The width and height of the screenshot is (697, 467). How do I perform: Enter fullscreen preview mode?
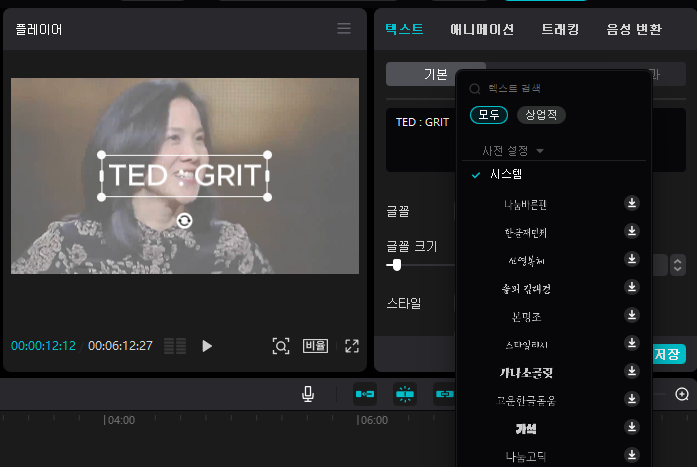352,346
